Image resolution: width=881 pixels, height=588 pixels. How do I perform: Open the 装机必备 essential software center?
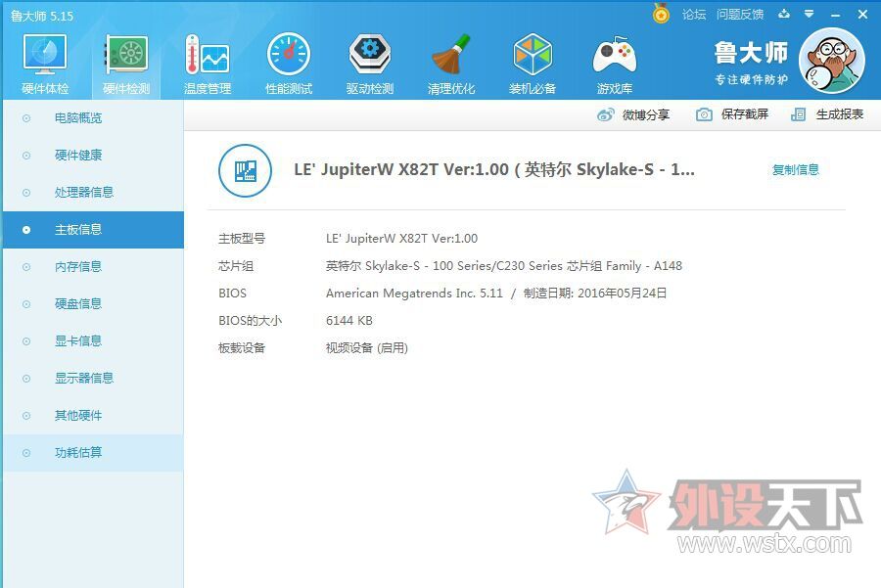[533, 63]
